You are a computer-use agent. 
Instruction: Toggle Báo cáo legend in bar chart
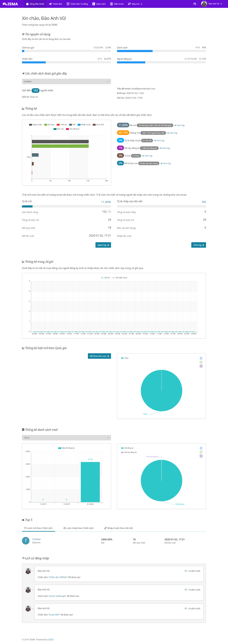pyautogui.click(x=59, y=129)
